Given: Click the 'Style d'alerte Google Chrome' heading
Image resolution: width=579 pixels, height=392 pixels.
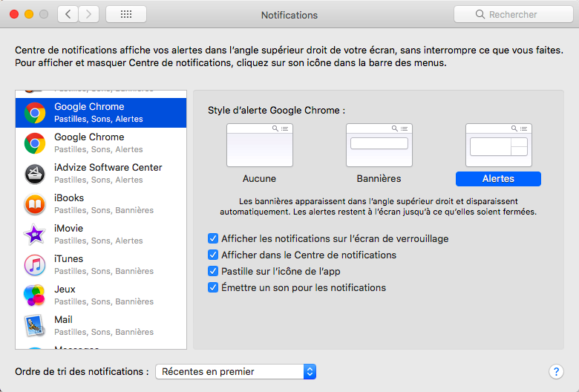Looking at the screenshot, I should 276,111.
